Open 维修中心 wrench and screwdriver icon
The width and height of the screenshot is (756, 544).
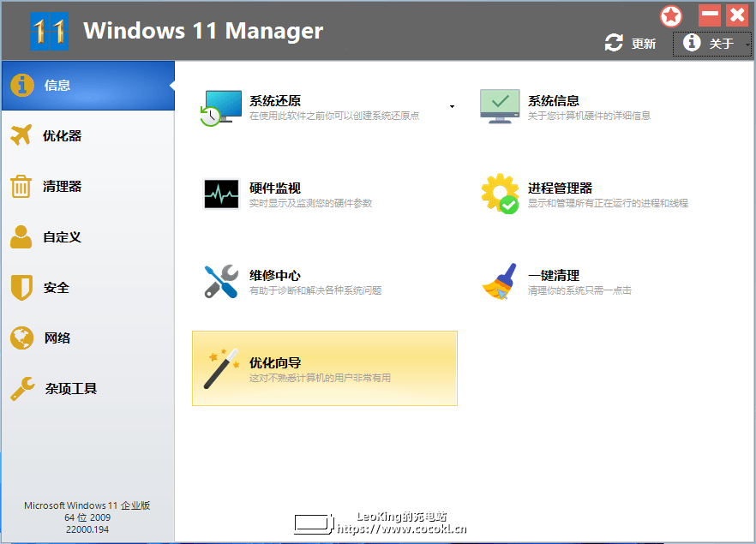221,281
